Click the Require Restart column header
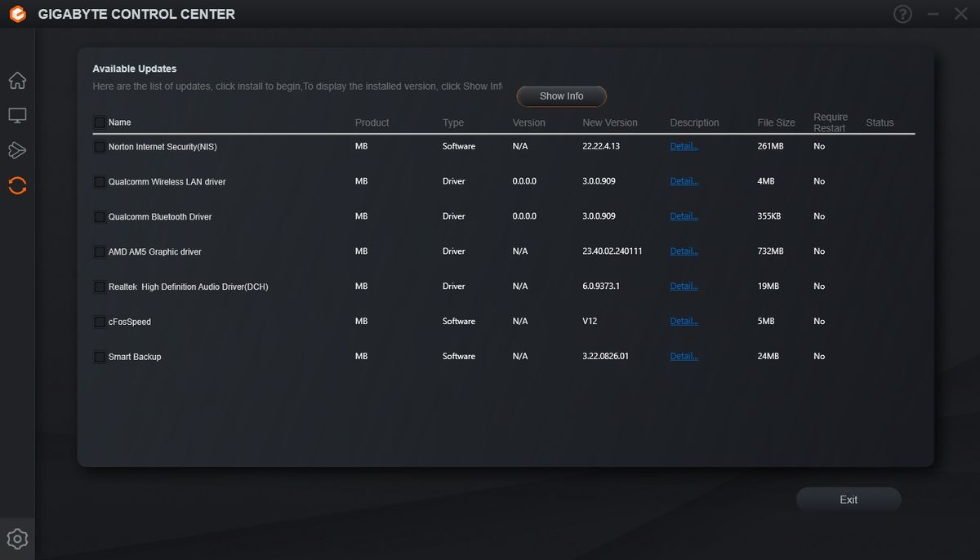Screen dimensions: 980x560 pos(831,122)
